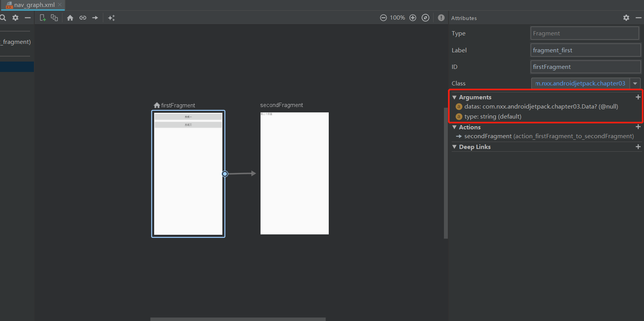Click the action handle on firstFragment
The width and height of the screenshot is (644, 321).
[x=225, y=174]
